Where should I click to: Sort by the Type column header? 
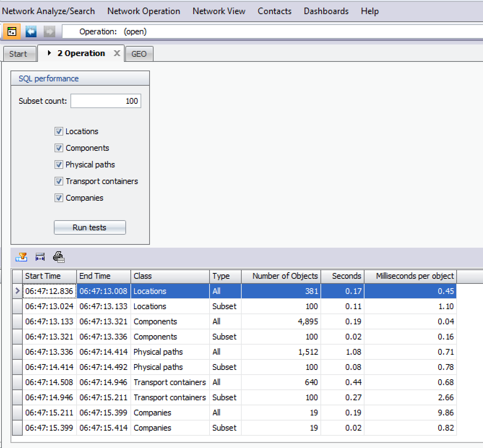[x=225, y=276]
